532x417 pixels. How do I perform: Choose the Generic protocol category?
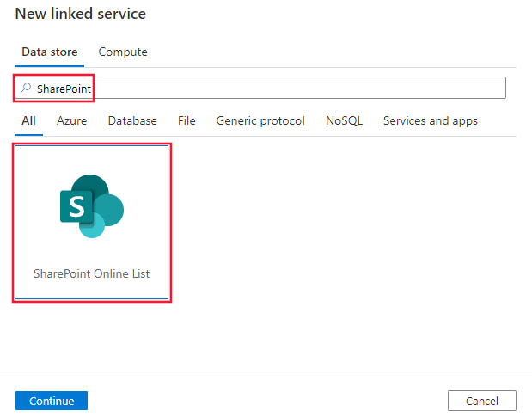(x=260, y=120)
